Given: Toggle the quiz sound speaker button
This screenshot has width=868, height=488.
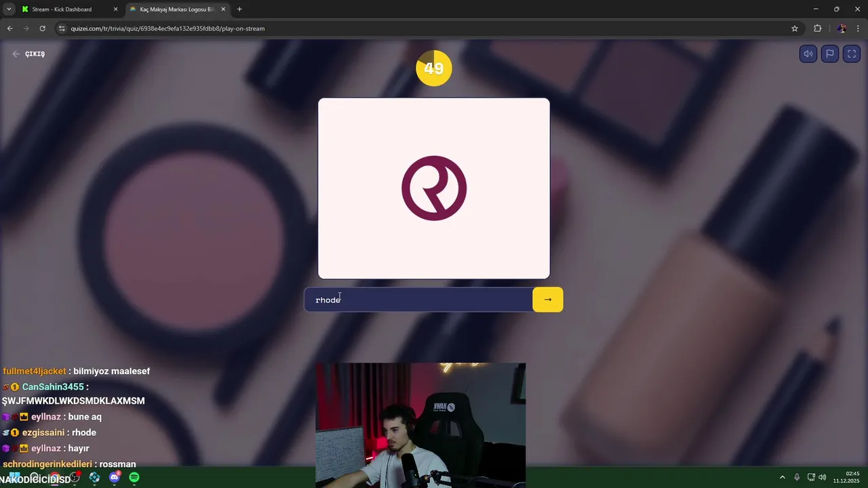Looking at the screenshot, I should coord(808,54).
